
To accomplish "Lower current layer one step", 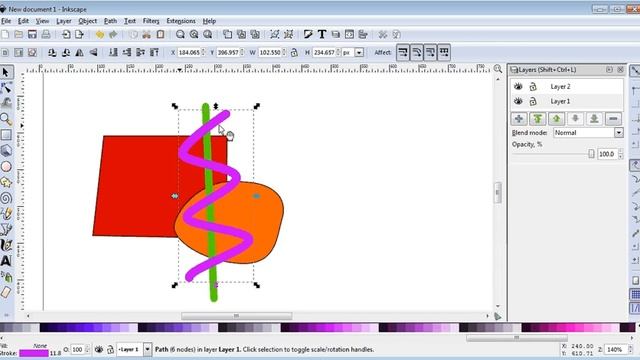I will coord(575,119).
